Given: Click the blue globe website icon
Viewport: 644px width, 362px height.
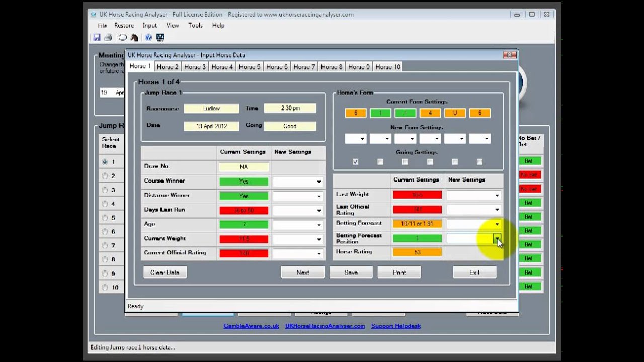Looking at the screenshot, I should pos(148,37).
